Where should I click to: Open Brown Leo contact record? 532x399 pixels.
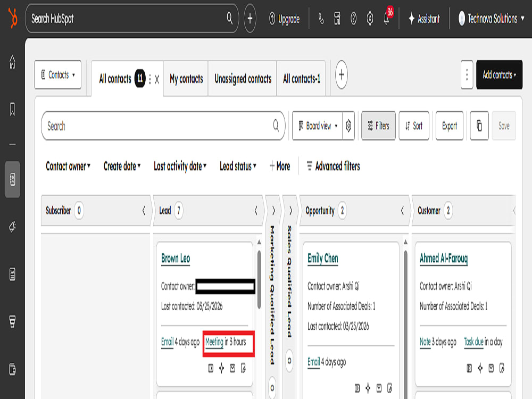coord(176,259)
